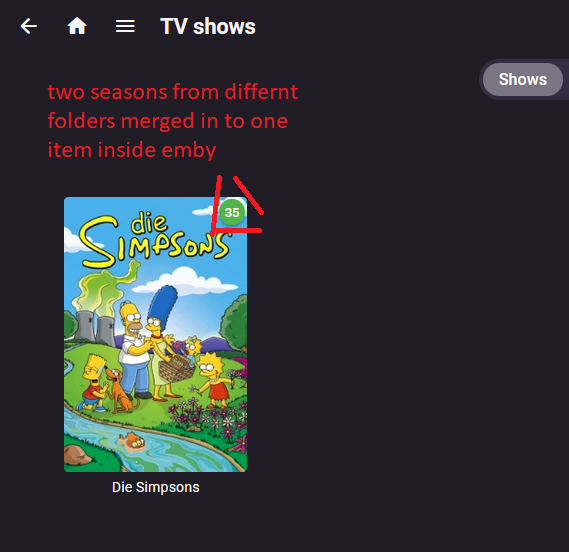Click the yellow Simpsons logo on poster

pos(154,240)
